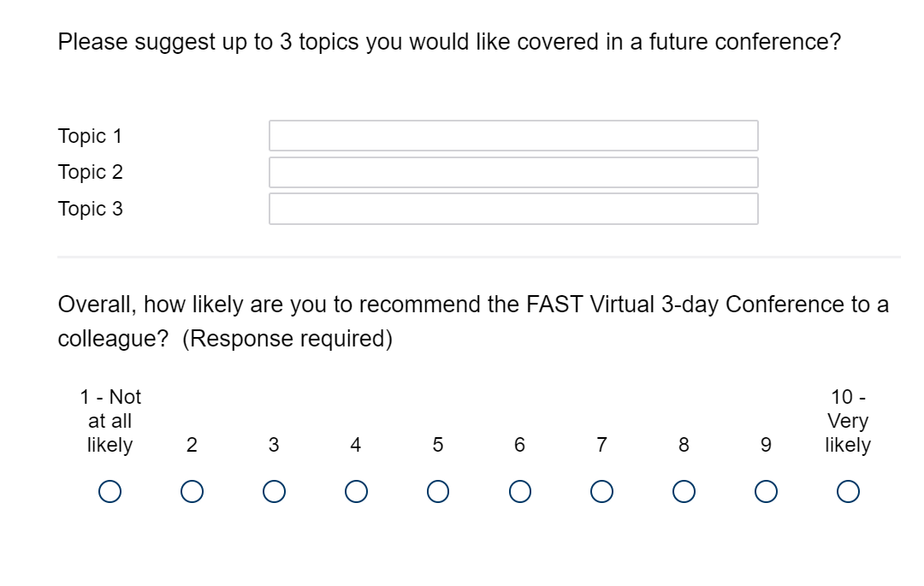The image size is (924, 586).
Task: Select the radio button for rating 5
Action: pyautogui.click(x=438, y=491)
